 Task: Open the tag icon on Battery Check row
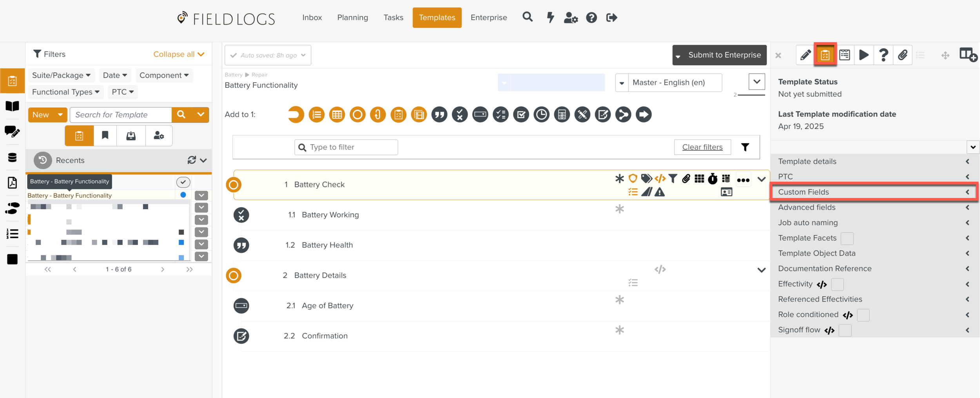[x=646, y=178]
